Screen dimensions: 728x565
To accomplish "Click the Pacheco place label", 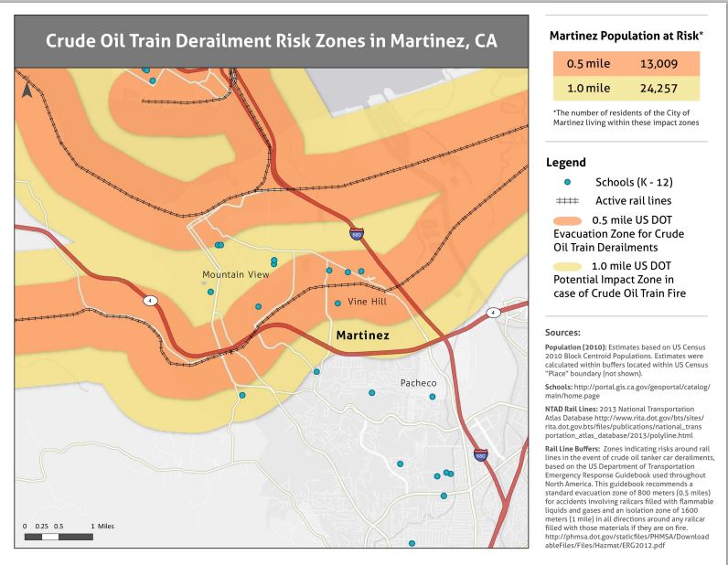I will click(x=419, y=382).
